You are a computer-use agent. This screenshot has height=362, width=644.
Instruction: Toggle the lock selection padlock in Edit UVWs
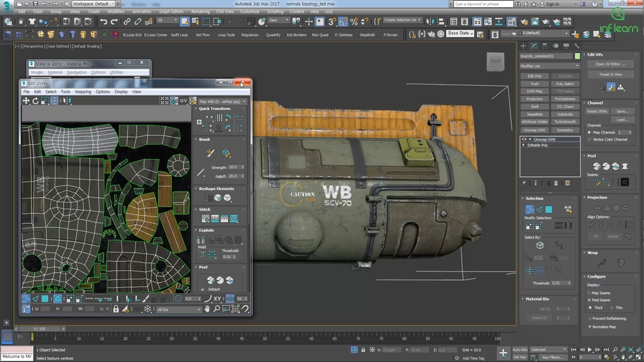coord(116,308)
